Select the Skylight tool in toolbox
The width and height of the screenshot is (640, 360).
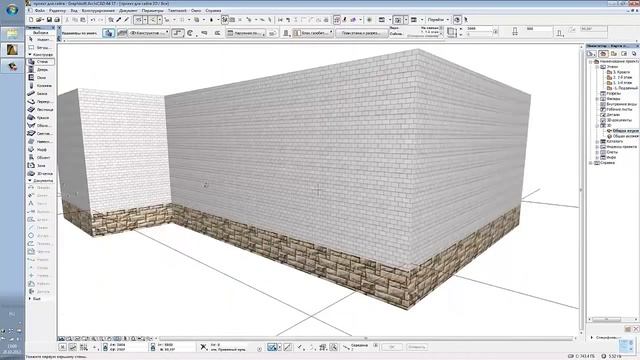[x=40, y=133]
